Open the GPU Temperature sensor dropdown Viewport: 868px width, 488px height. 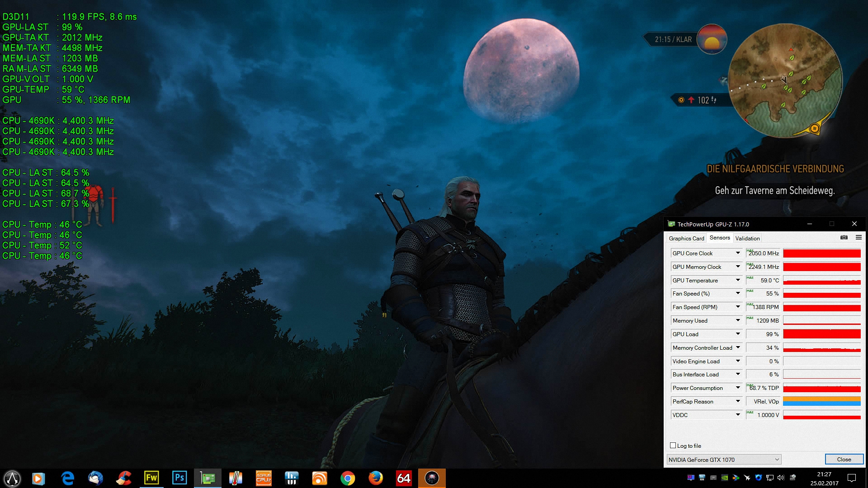point(738,280)
